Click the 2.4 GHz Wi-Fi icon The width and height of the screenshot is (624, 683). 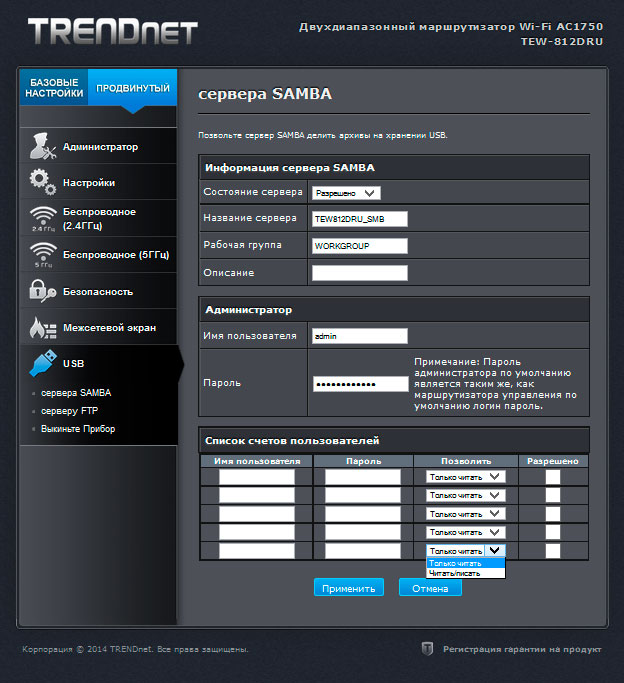point(43,219)
